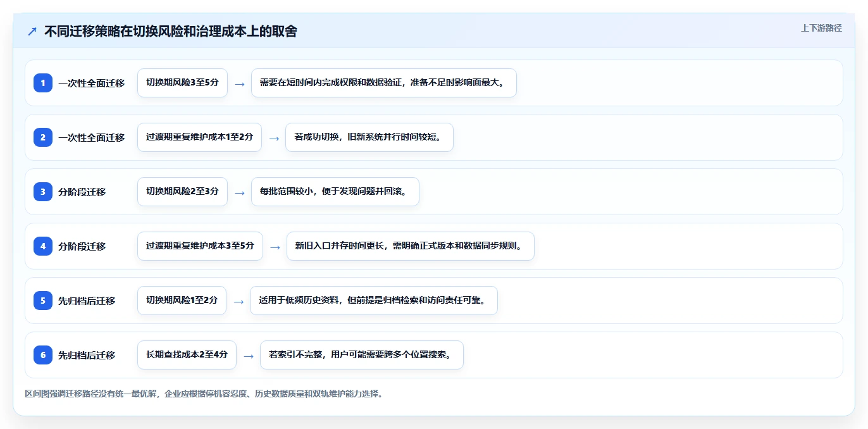The image size is (868, 429).
Task: Click the box 每批范围较小，便于发现问题并回滚
Action: pyautogui.click(x=335, y=192)
